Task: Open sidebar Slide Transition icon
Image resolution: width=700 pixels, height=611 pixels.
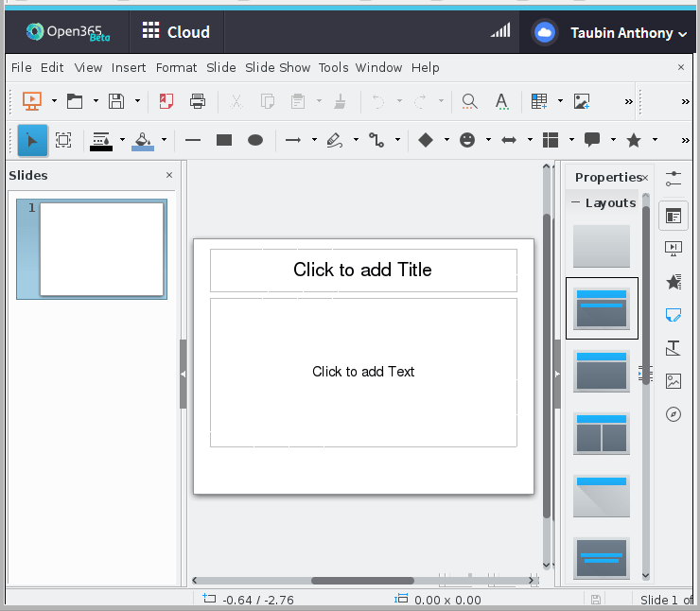Action: [x=674, y=248]
